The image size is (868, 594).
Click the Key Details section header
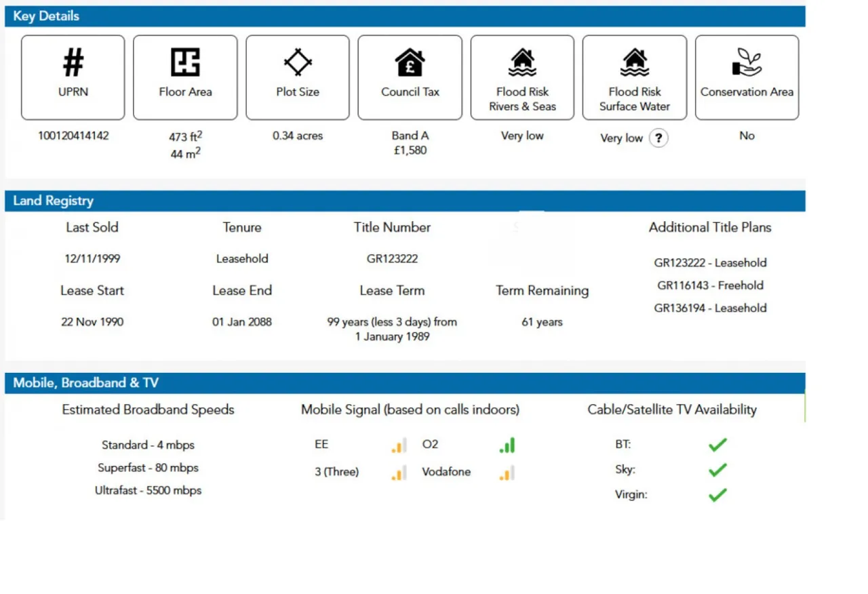point(405,16)
